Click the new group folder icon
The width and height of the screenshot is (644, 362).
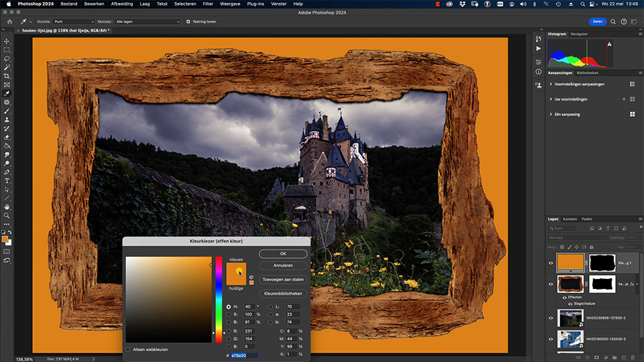[x=614, y=357]
